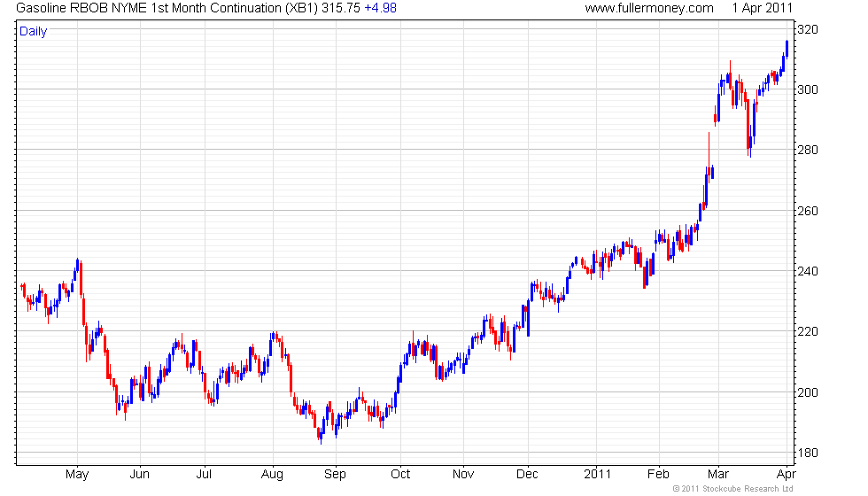The width and height of the screenshot is (868, 496).
Task: Click the Apr label on time axis
Action: [x=787, y=475]
